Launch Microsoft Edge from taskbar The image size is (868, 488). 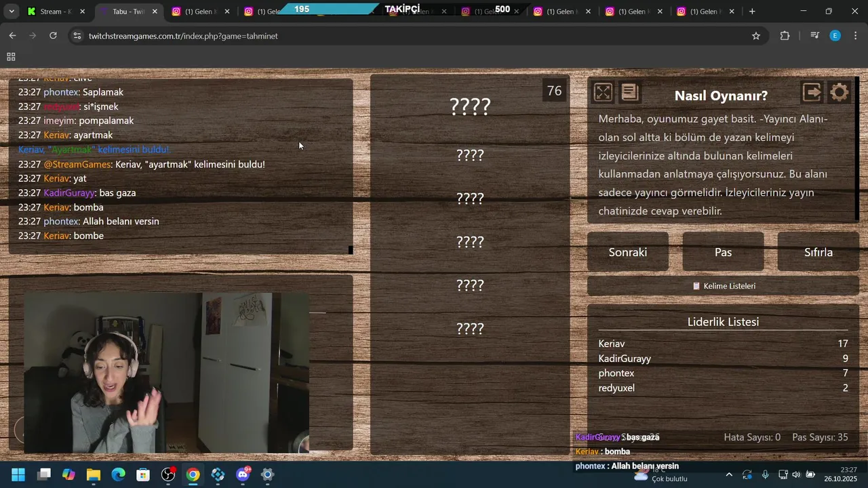pos(118,474)
